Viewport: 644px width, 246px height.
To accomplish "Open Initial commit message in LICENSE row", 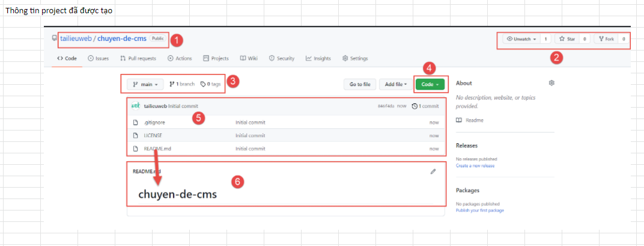I will click(x=250, y=135).
